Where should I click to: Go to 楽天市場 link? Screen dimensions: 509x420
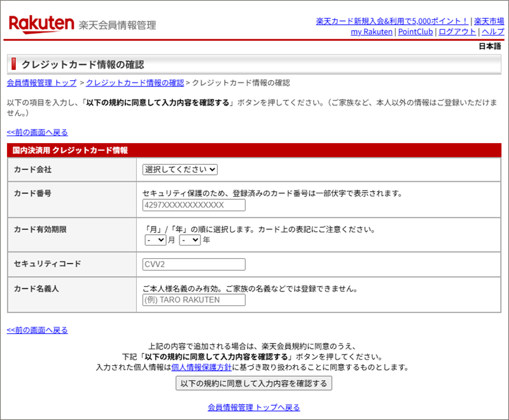(x=489, y=21)
